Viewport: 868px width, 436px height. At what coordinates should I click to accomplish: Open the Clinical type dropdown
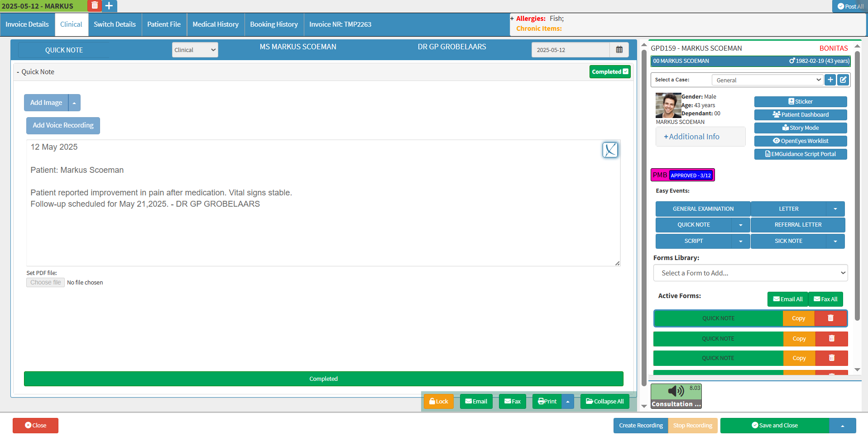(195, 50)
